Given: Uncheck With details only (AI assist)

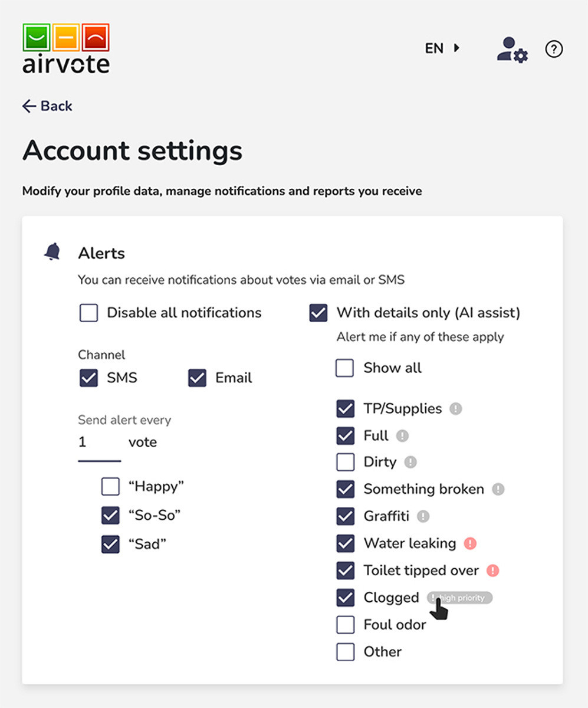Looking at the screenshot, I should click(318, 313).
